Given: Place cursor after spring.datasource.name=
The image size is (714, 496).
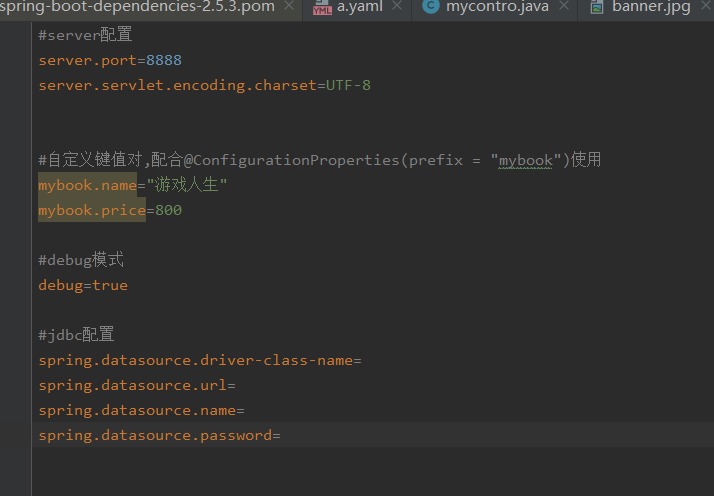Looking at the screenshot, I should tap(245, 410).
